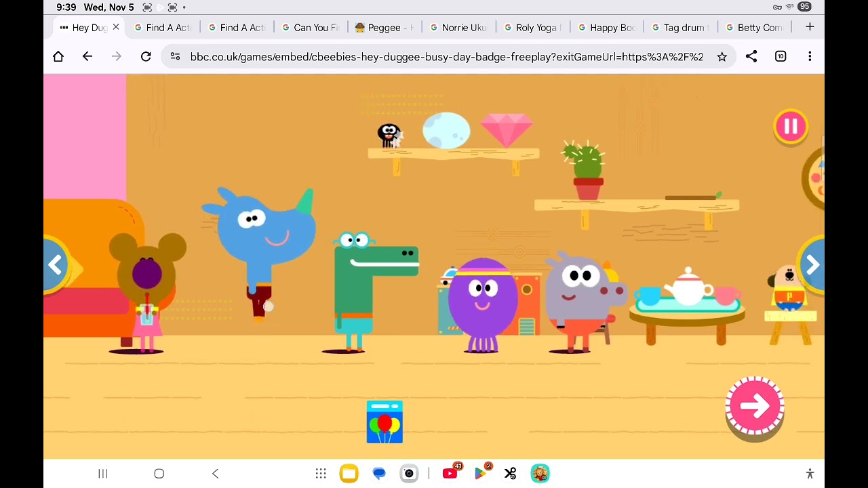Tap the Android navigation back button
Screen dimensions: 868x488
point(216,474)
